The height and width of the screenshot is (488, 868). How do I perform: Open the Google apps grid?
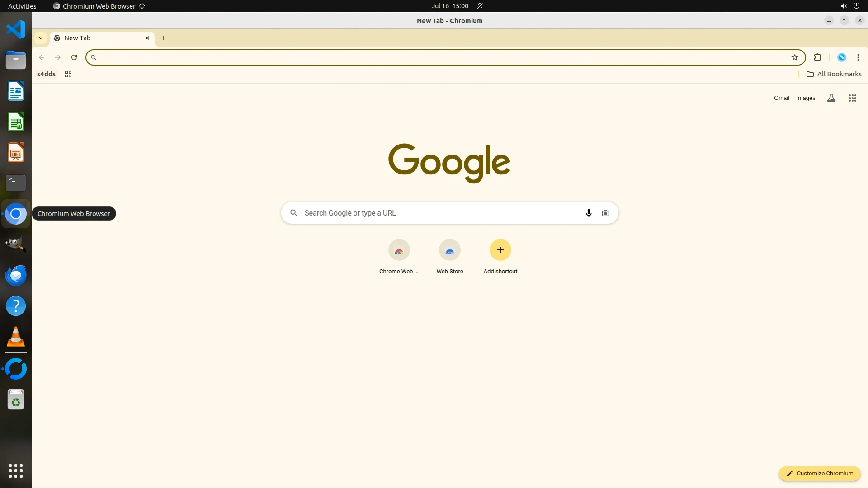[852, 98]
